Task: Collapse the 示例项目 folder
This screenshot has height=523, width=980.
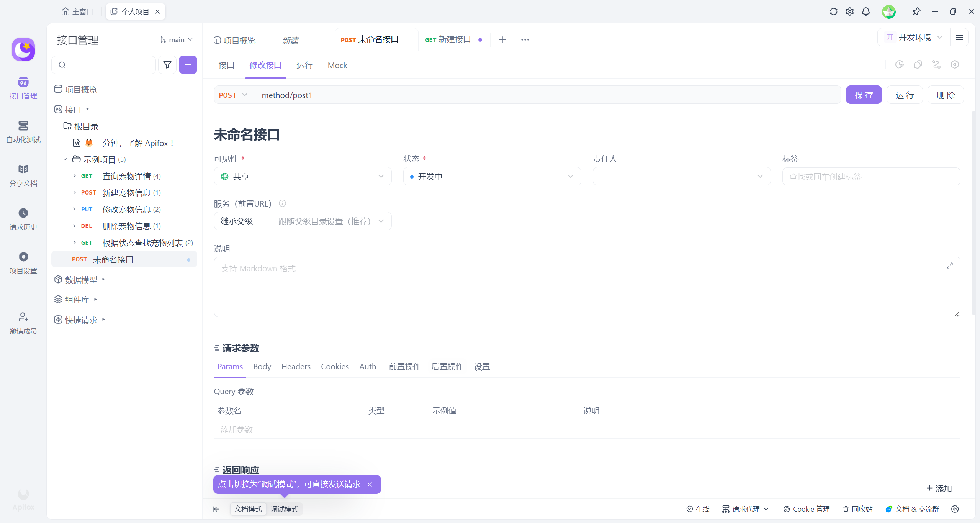Action: [x=65, y=159]
